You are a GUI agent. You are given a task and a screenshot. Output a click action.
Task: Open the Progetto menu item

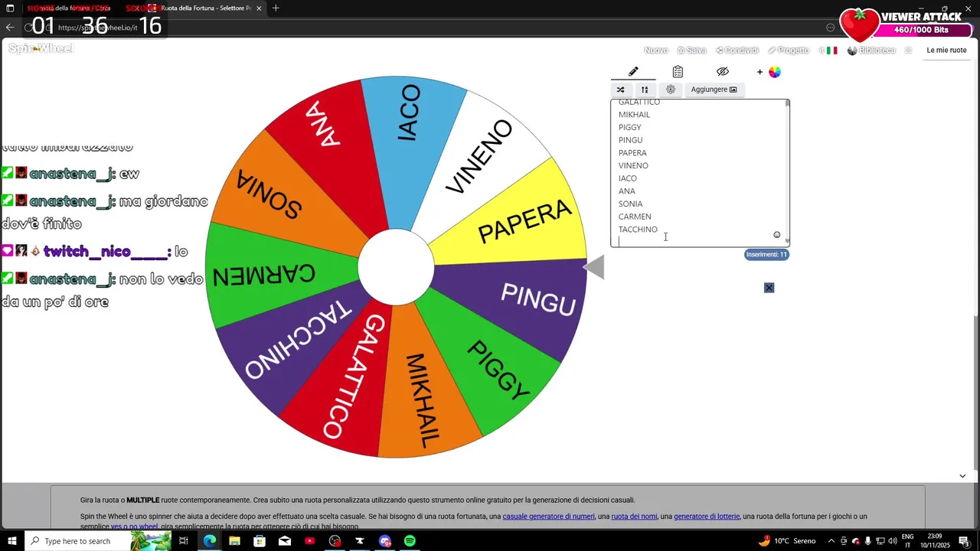coord(789,51)
